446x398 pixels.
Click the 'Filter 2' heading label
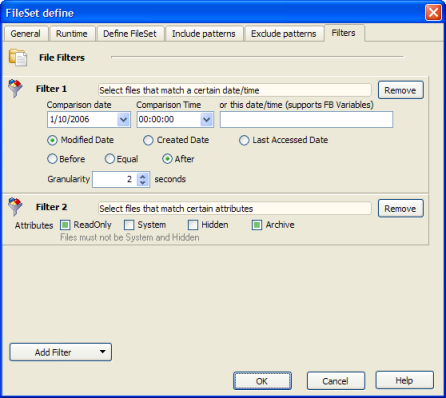(51, 207)
